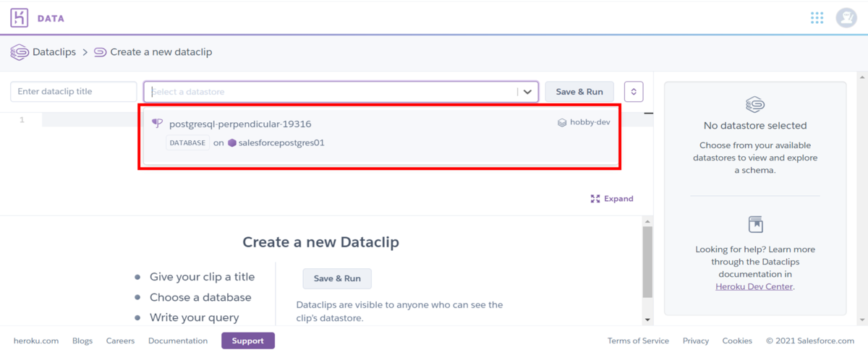The image size is (868, 355).
Task: Open the apps grid launcher icon
Action: pos(817,18)
